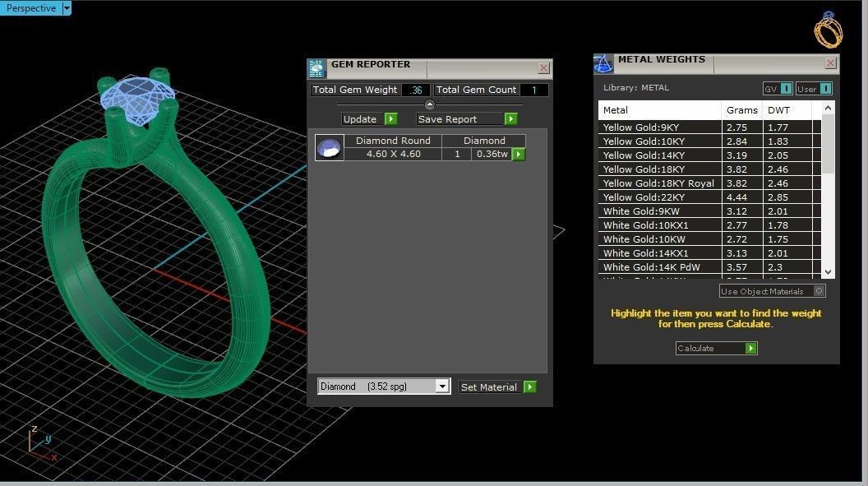The width and height of the screenshot is (868, 486).
Task: Click the Library: METAL label
Action: click(x=636, y=87)
